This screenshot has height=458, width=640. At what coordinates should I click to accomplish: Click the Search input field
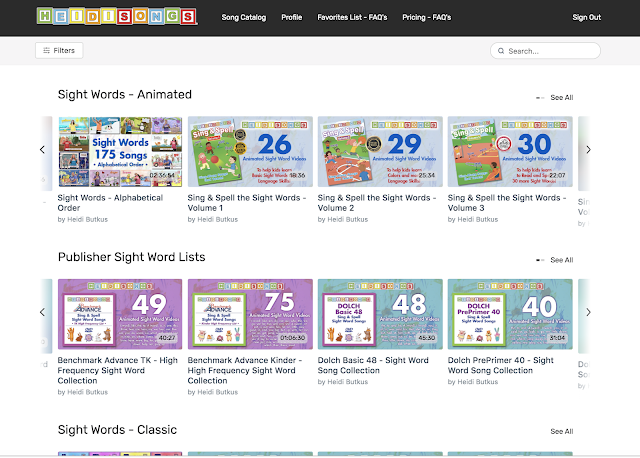pyautogui.click(x=545, y=51)
